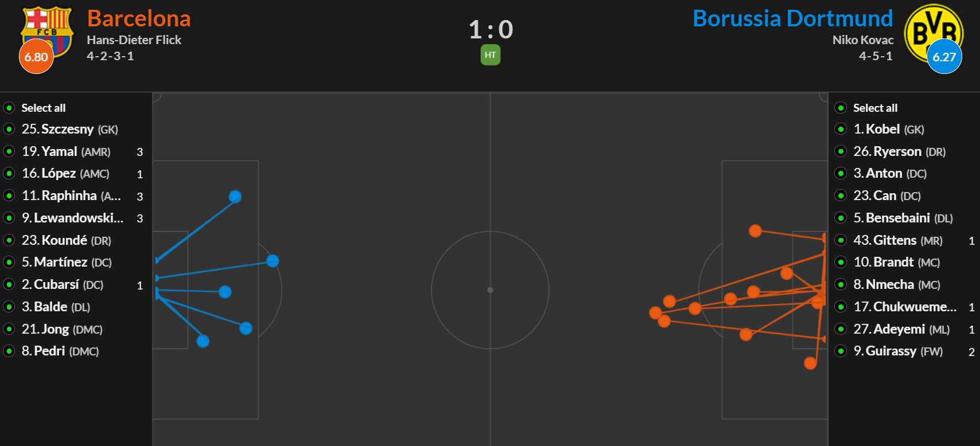
Task: Click the lowest orange pass marker
Action: coord(810,363)
